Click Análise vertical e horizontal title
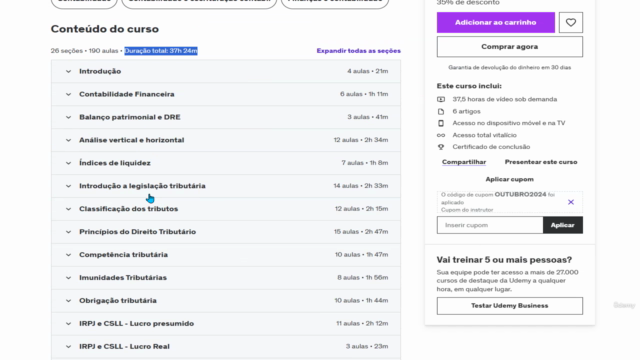The width and height of the screenshot is (640, 360). [x=131, y=140]
